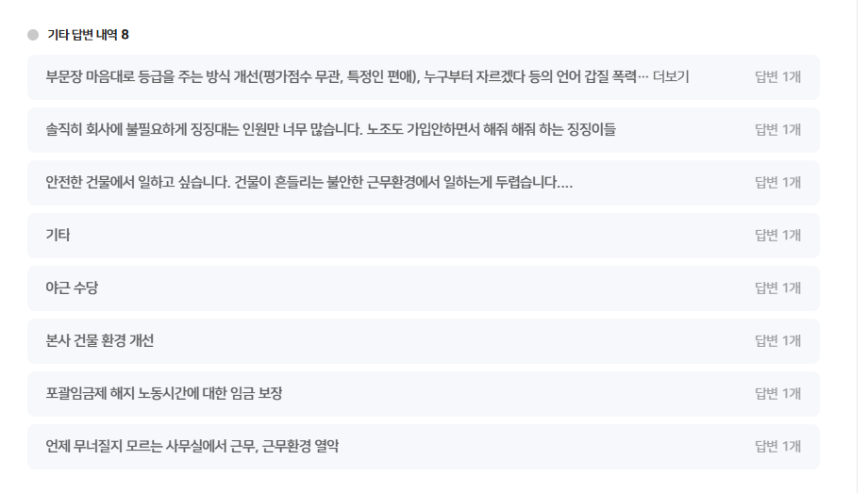Click 답변 1개 count beside the 기타 row

pos(777,235)
